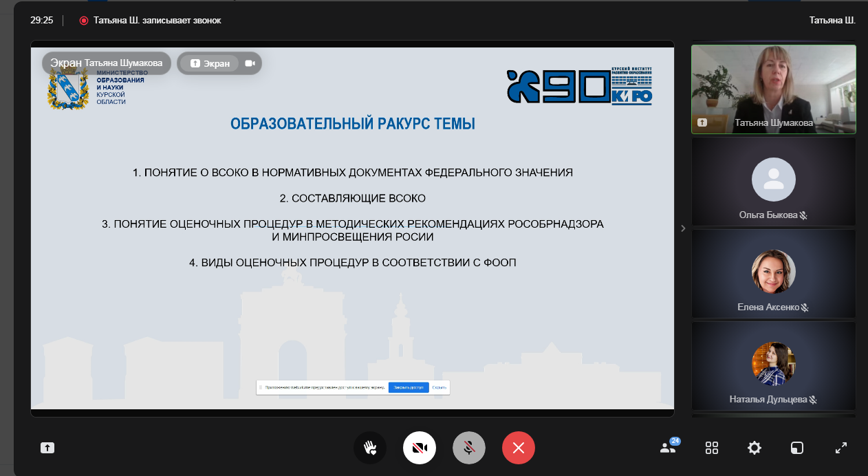Click the picture-in-picture layout icon
The height and width of the screenshot is (476, 868).
click(x=796, y=448)
